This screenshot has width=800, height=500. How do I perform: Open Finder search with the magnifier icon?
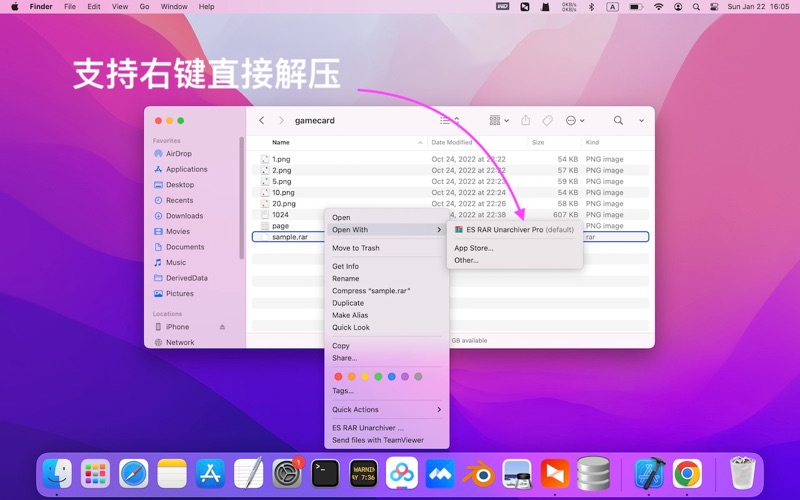tap(618, 120)
